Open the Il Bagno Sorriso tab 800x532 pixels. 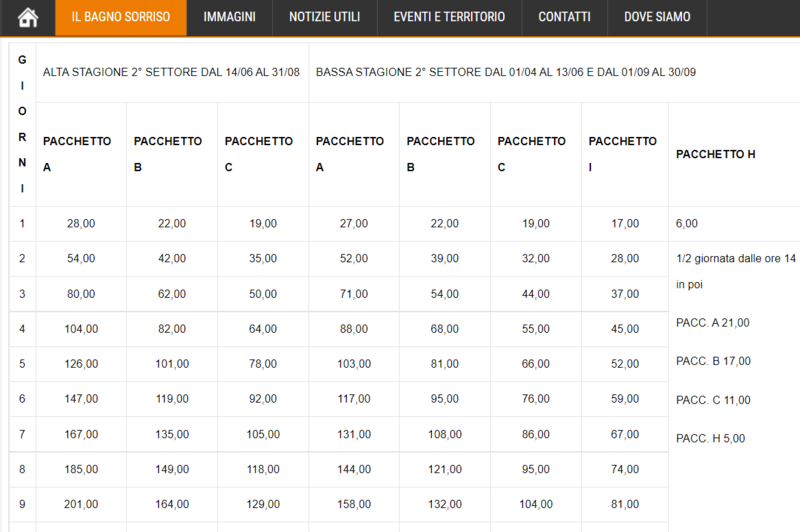pyautogui.click(x=120, y=18)
